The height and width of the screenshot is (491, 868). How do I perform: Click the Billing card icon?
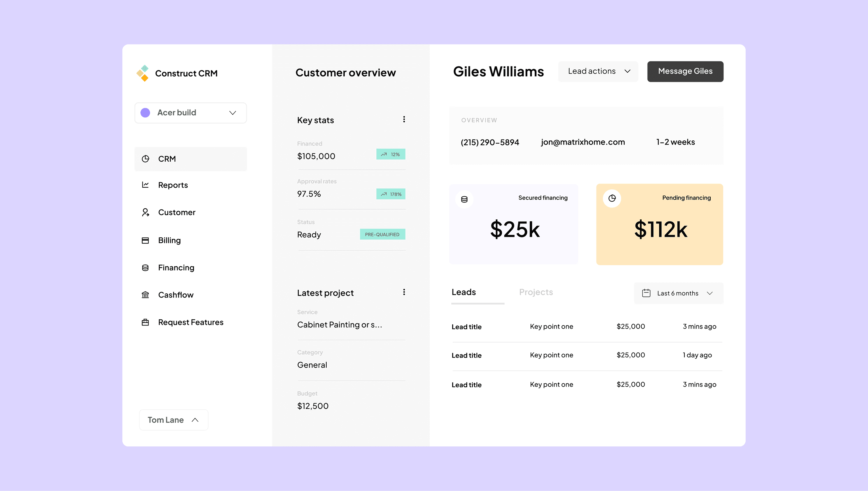coord(145,240)
